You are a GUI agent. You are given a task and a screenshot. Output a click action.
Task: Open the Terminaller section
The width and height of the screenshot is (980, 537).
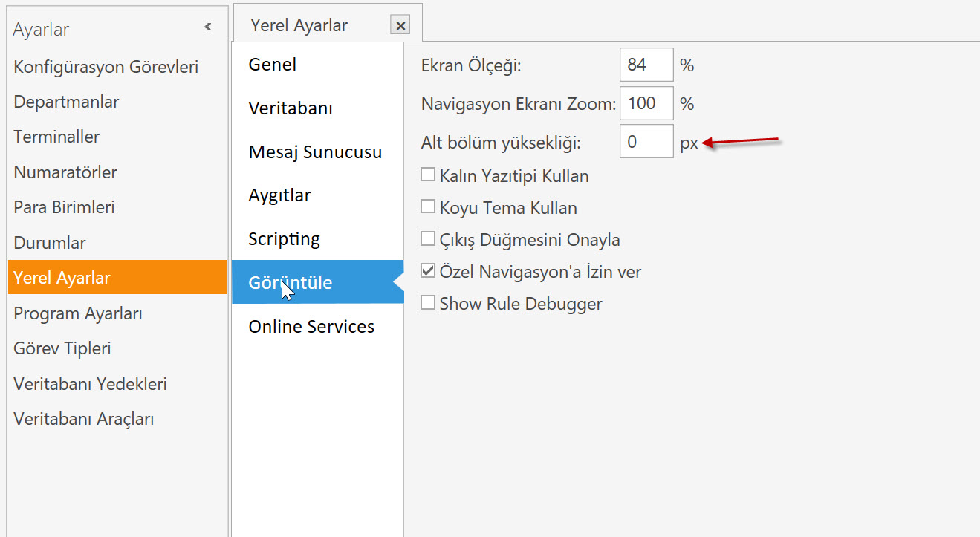56,137
